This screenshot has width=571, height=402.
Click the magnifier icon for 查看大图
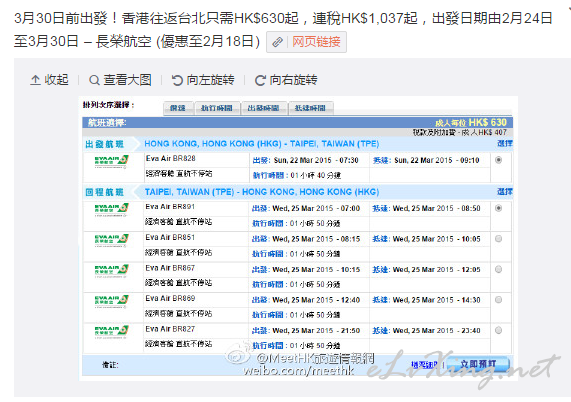tap(94, 80)
